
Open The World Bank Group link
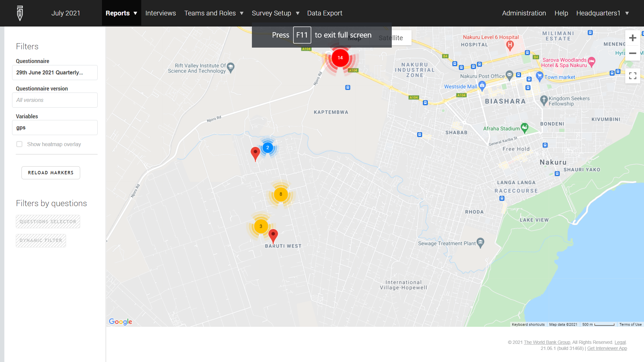(x=547, y=342)
